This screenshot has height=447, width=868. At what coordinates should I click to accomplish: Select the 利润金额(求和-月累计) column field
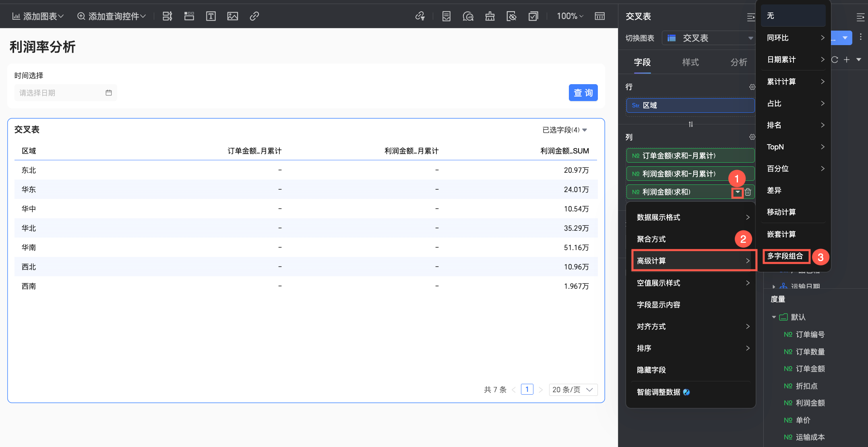690,174
